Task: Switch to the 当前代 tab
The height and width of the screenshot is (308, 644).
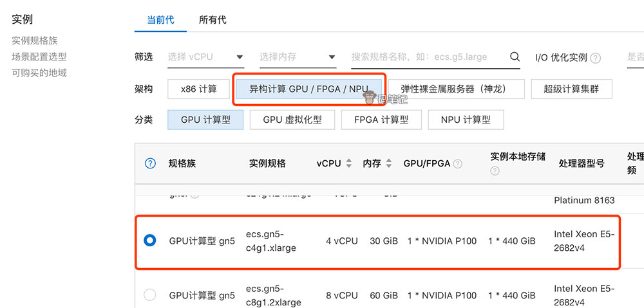Action: 160,20
